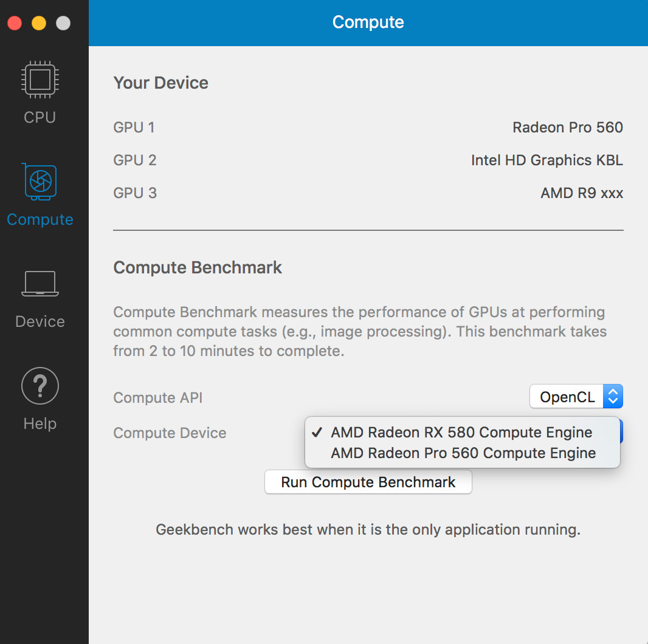Click the AMD R9 xxx value

(x=582, y=193)
